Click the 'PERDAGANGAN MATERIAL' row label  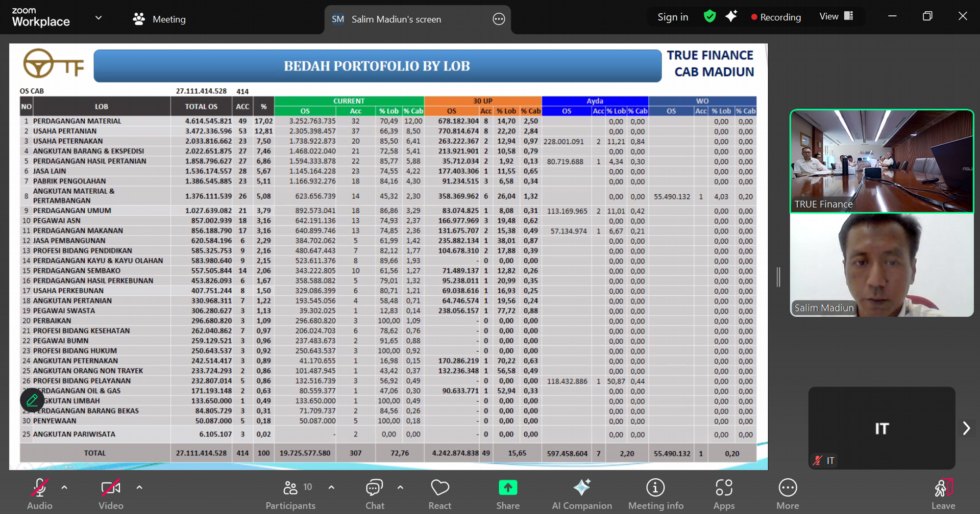[x=77, y=121]
